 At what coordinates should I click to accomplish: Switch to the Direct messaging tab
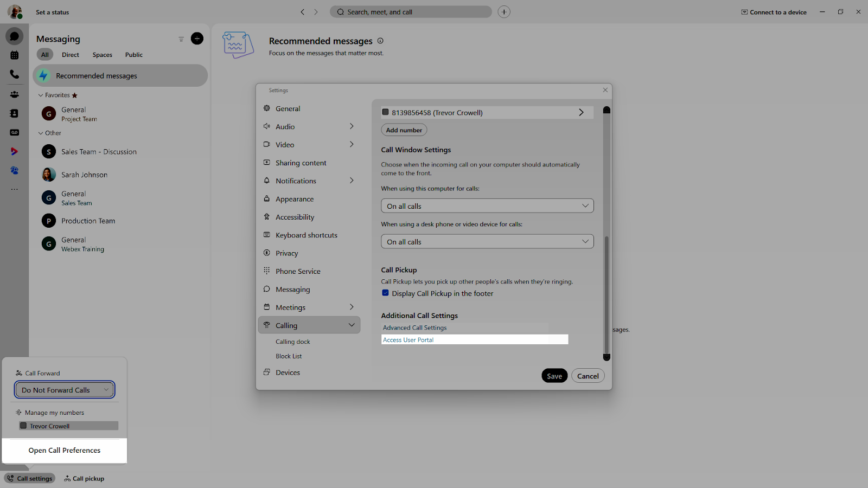pyautogui.click(x=71, y=55)
